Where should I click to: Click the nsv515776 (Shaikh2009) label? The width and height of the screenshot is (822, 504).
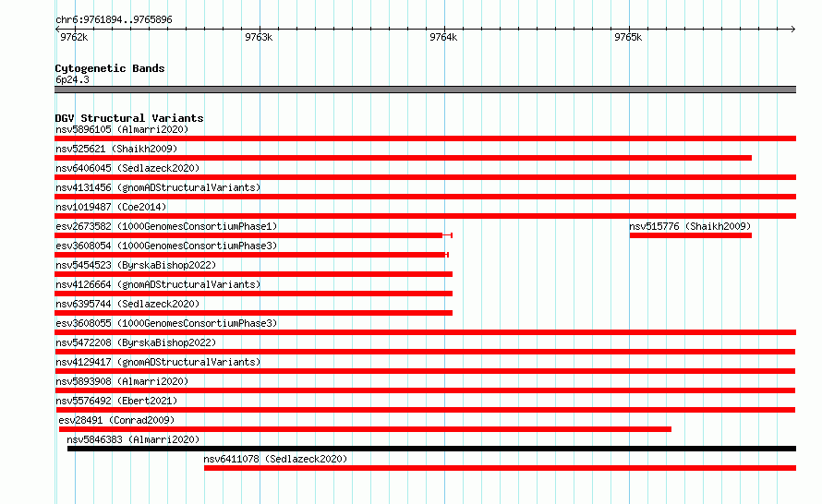tap(690, 226)
